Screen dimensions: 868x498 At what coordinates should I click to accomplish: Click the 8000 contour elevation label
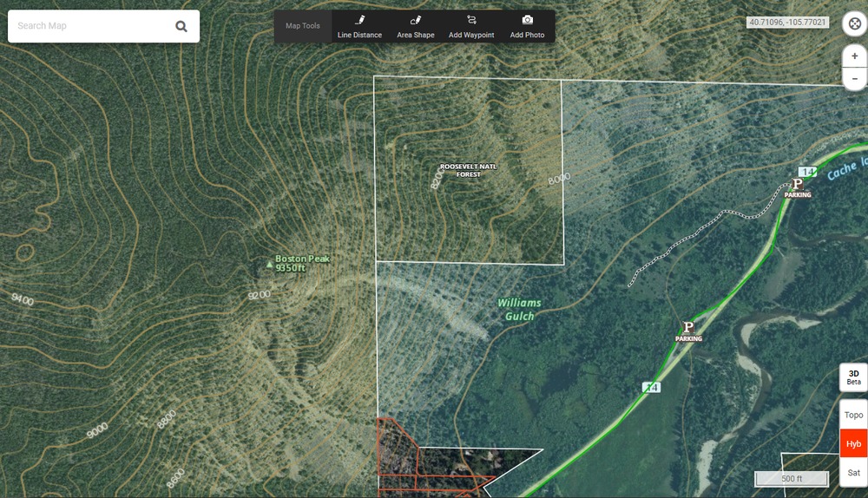coord(559,180)
